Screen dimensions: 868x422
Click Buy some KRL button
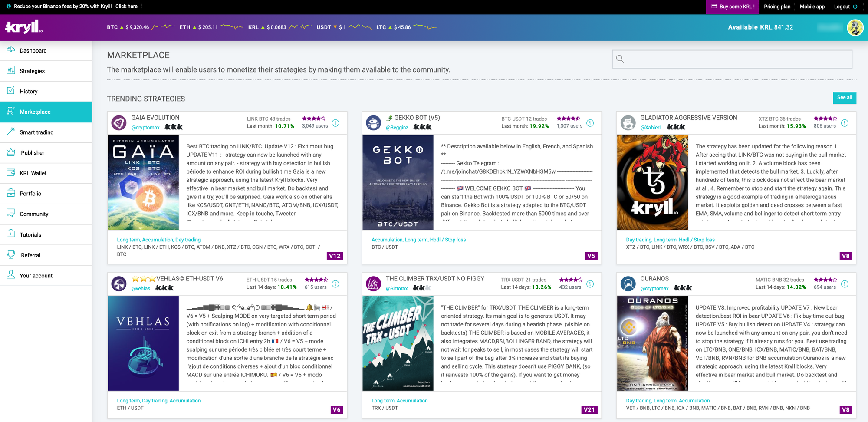[733, 7]
